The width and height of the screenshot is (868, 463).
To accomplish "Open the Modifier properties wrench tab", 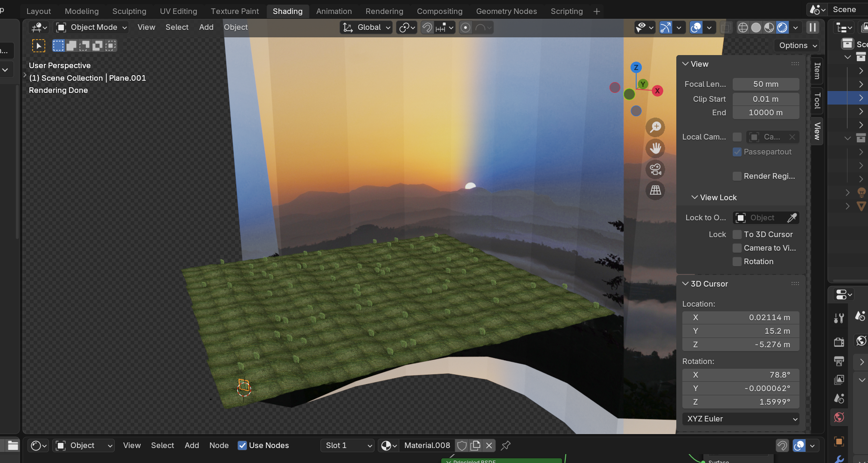I will tap(839, 459).
